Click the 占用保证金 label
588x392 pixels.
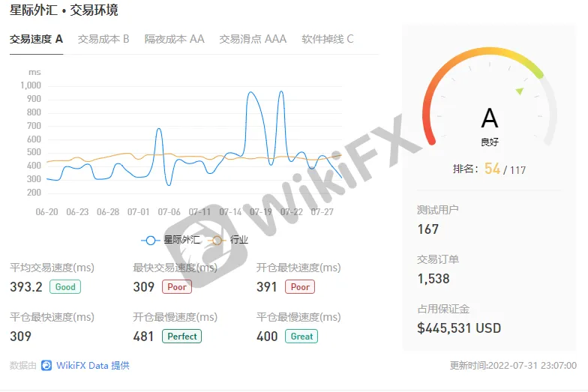point(443,309)
